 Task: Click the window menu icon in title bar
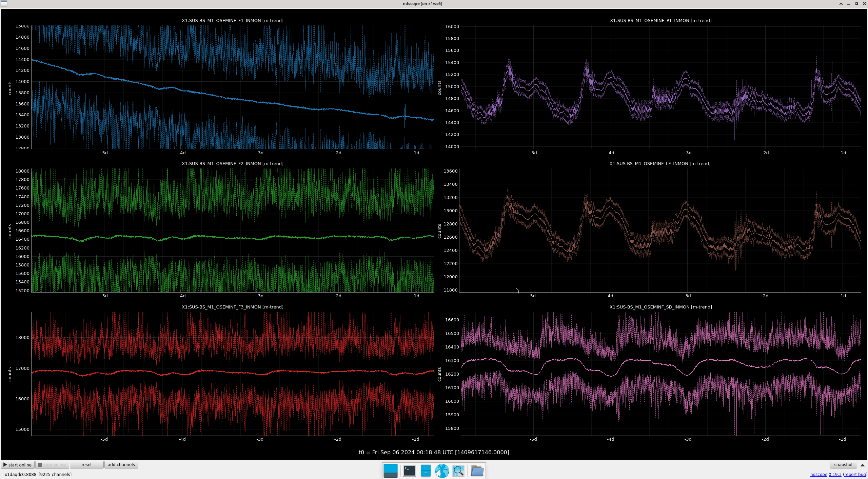[x=4, y=3]
